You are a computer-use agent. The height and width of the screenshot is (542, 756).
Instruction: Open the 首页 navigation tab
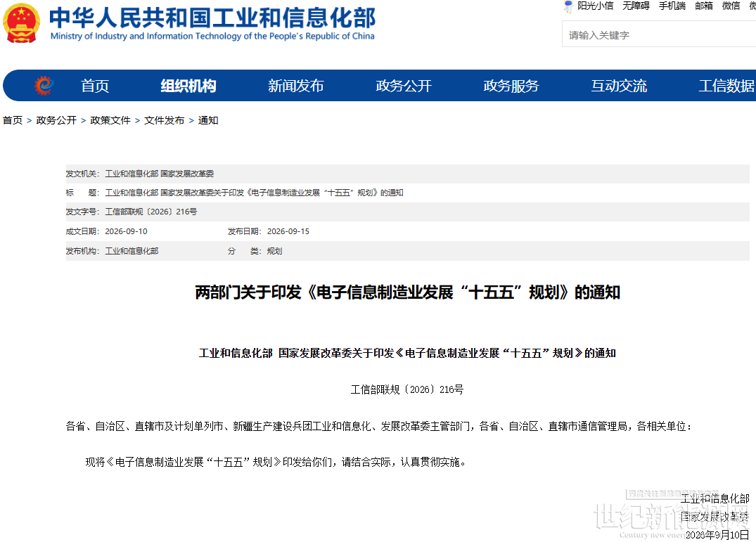coord(95,86)
